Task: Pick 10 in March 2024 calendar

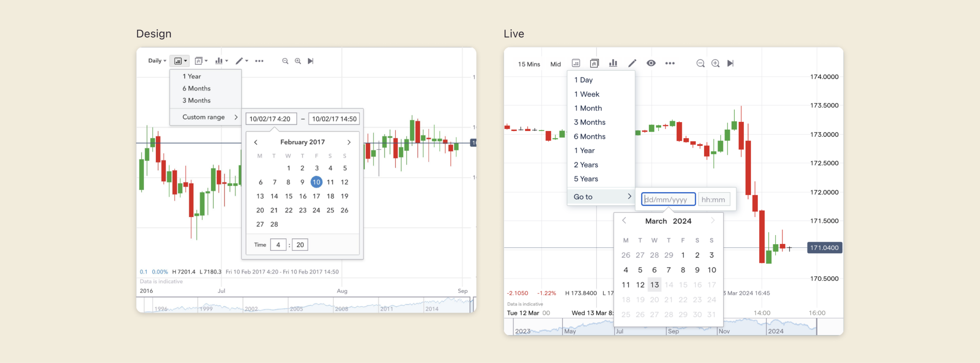Action: [x=712, y=270]
